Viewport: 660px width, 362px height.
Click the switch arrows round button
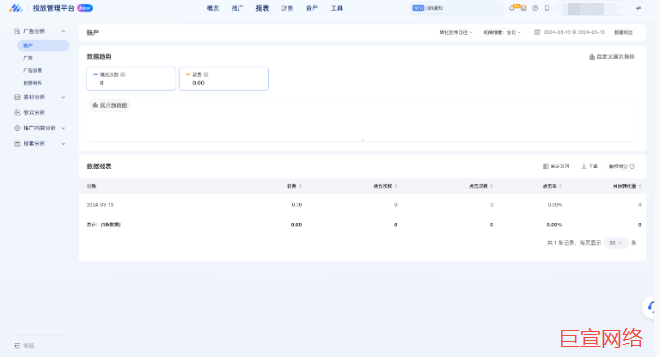coord(639,8)
